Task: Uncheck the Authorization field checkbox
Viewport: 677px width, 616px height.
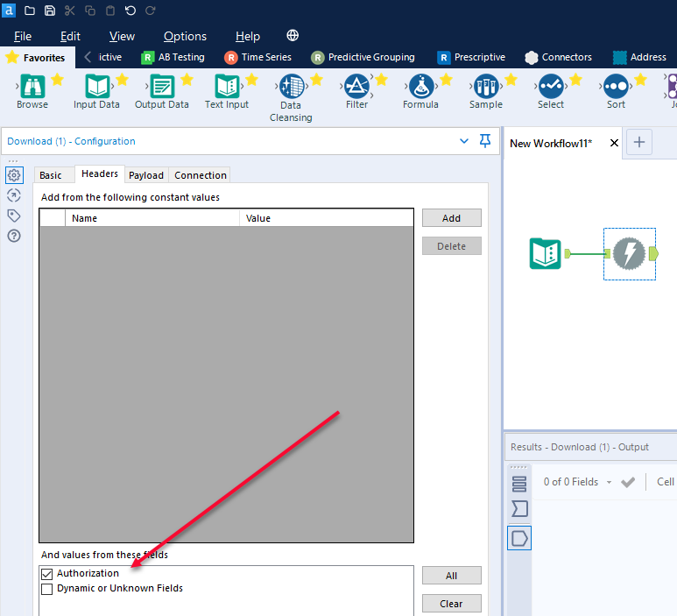Action: [47, 574]
